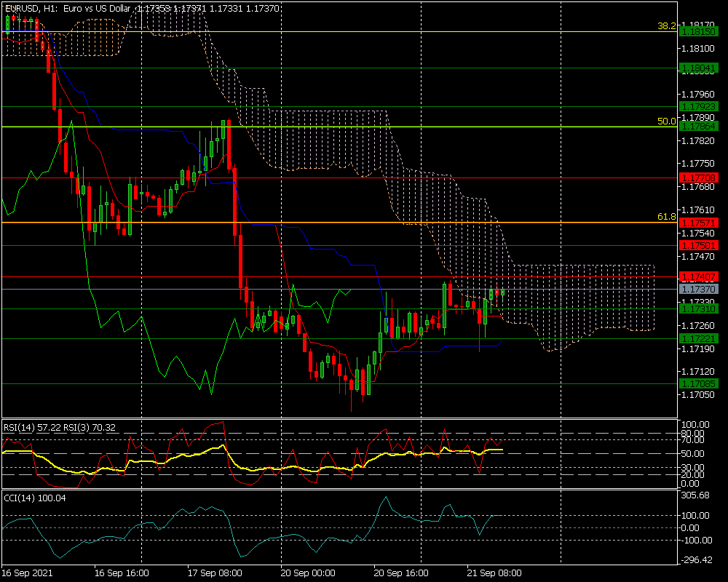Click the -296.42 value on CCI scale
728x582 pixels.
(x=695, y=559)
